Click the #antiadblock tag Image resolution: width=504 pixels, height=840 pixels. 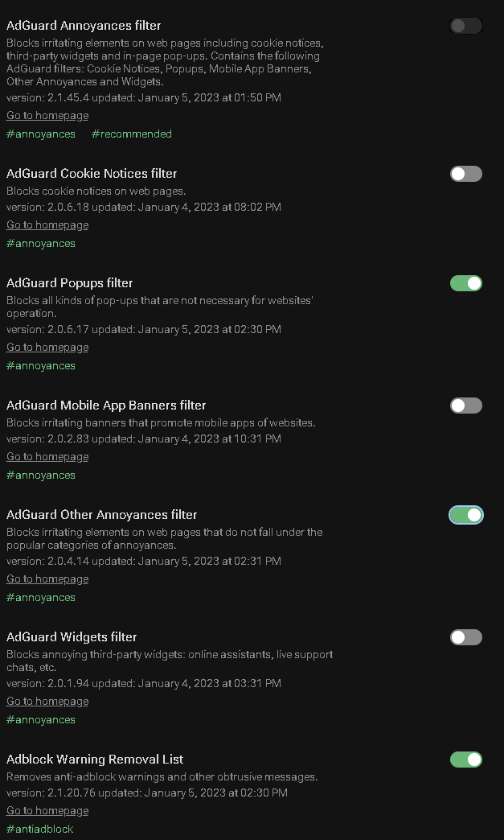[39, 829]
